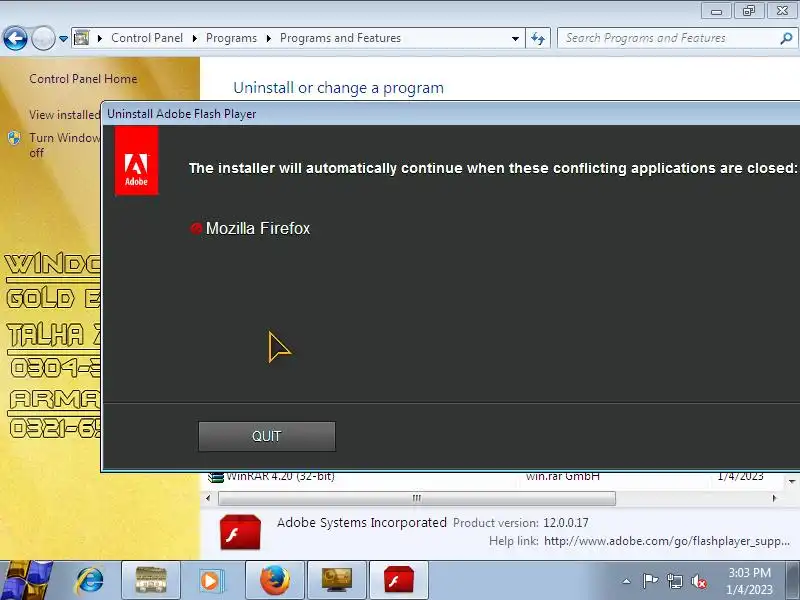Click the left arrow of horizontal scrollbar

click(208, 498)
